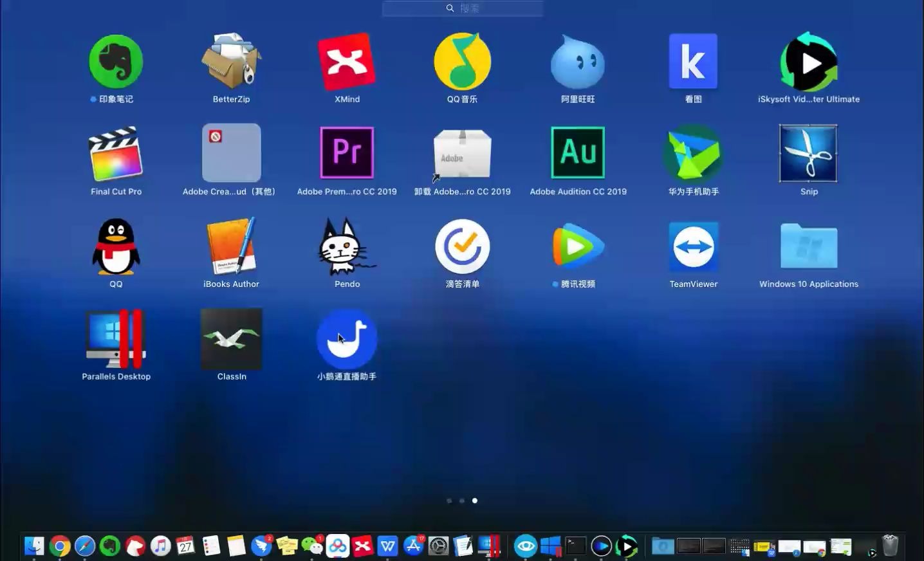The width and height of the screenshot is (924, 561).
Task: Launch 滴答清单
Action: click(x=462, y=246)
